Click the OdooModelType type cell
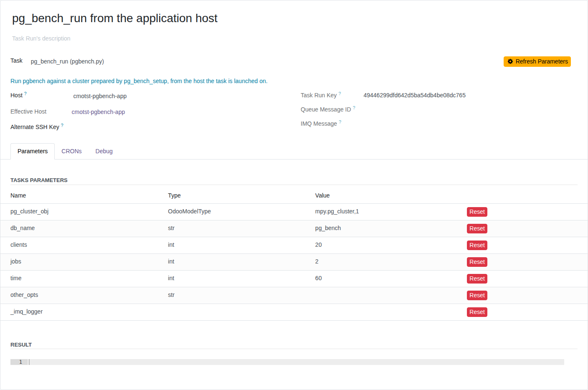This screenshot has width=588, height=390. (x=189, y=211)
